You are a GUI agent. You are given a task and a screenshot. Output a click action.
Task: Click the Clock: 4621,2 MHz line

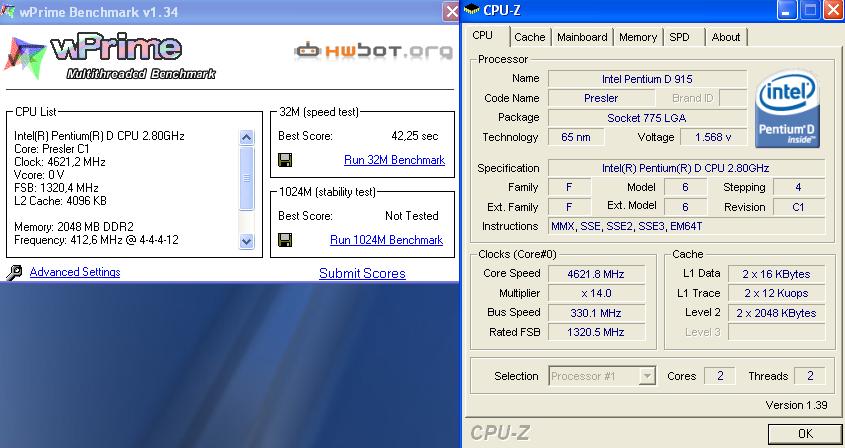(60, 162)
